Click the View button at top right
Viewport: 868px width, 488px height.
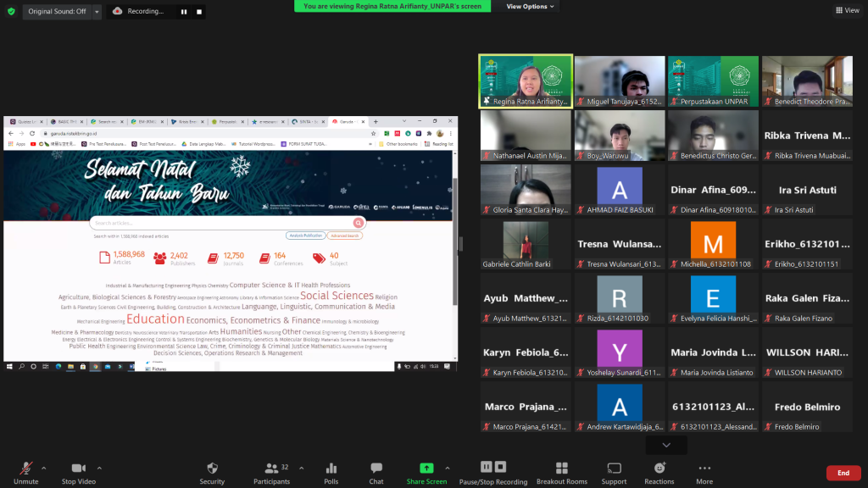coord(847,10)
